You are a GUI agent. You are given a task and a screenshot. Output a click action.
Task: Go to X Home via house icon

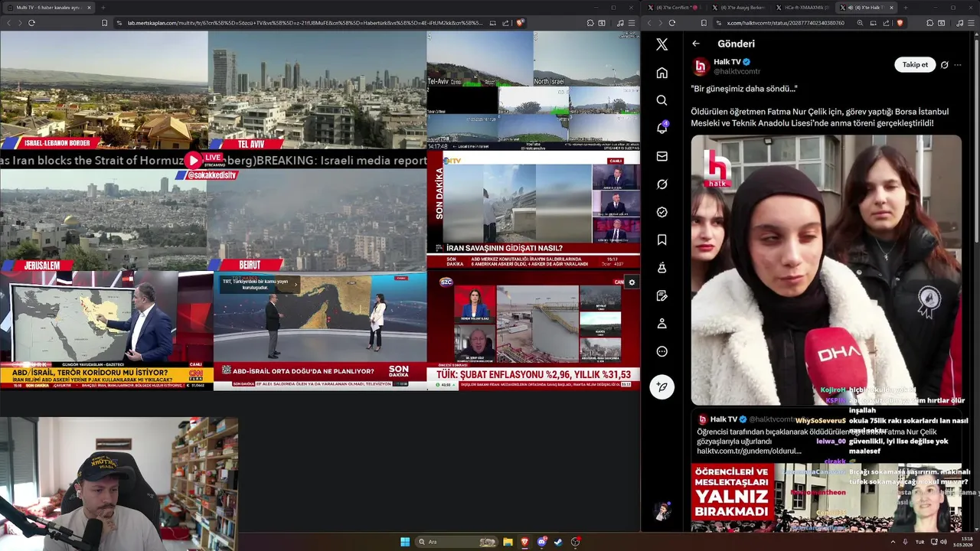coord(661,73)
